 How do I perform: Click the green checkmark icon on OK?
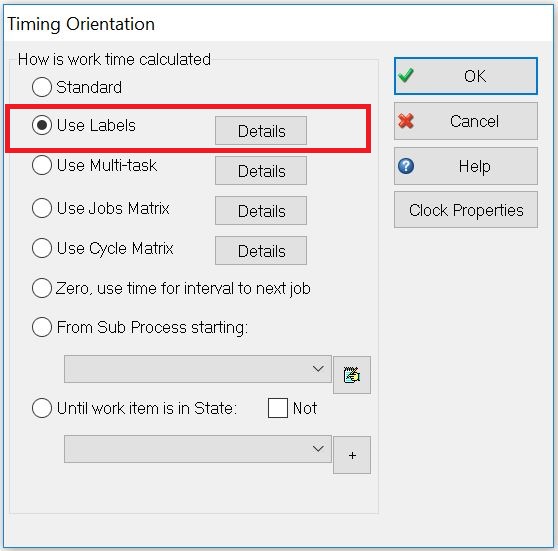point(406,75)
